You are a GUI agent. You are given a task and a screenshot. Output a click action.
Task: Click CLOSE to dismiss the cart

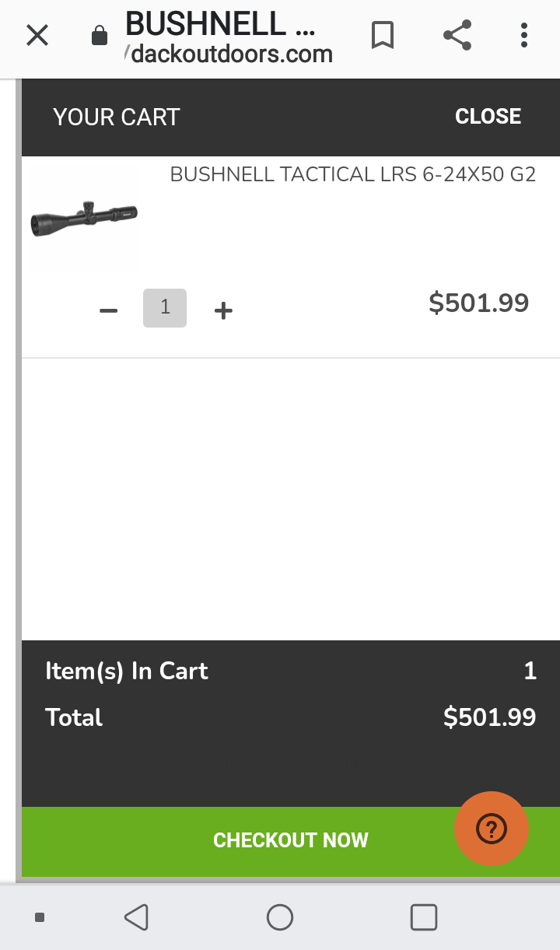[488, 117]
